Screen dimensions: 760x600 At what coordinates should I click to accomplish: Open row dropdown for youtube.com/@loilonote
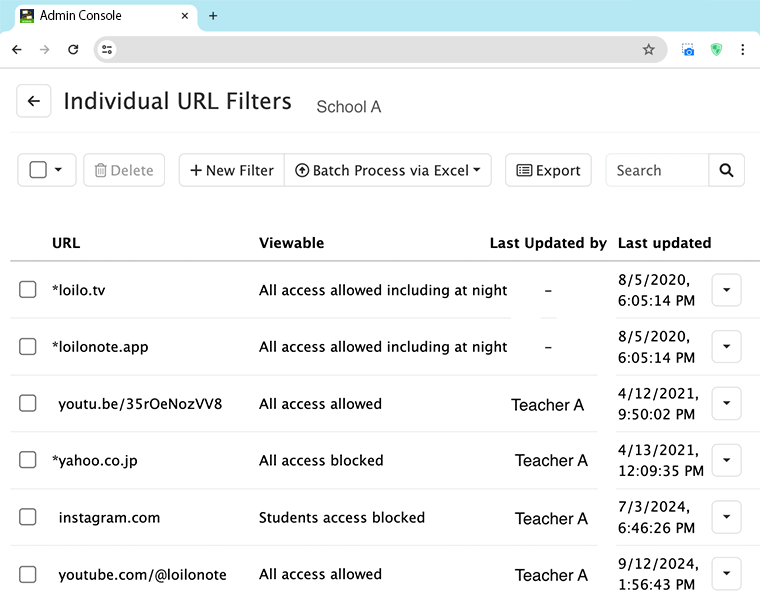click(x=726, y=573)
